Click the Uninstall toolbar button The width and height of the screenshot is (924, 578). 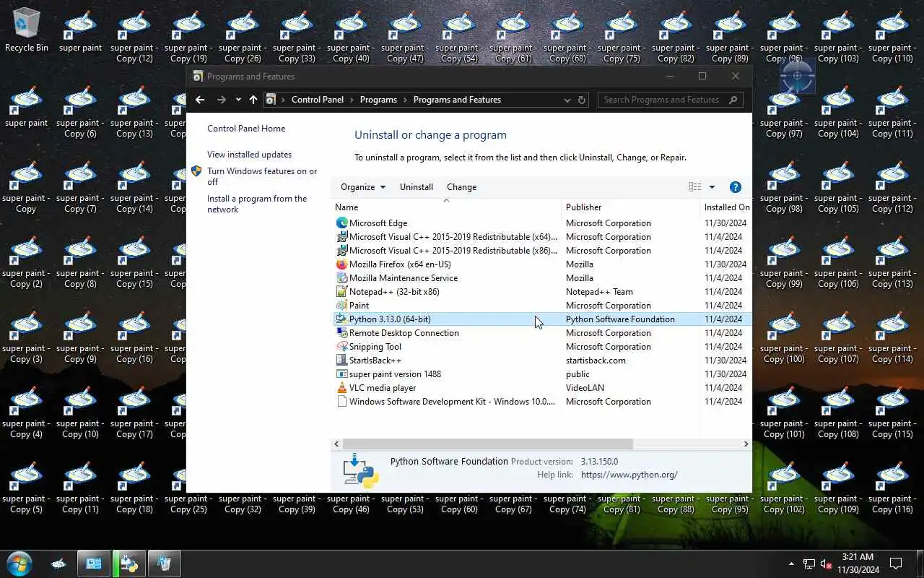[x=417, y=187]
